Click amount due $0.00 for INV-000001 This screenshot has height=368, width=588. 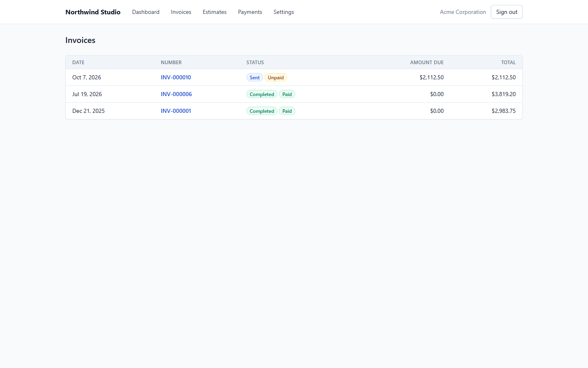pyautogui.click(x=437, y=111)
